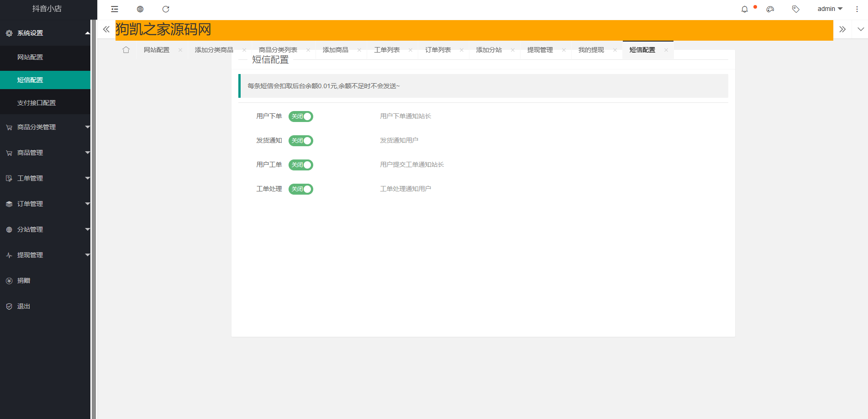868x419 pixels.
Task: Open the vertical three-dot more menu
Action: coord(857,9)
